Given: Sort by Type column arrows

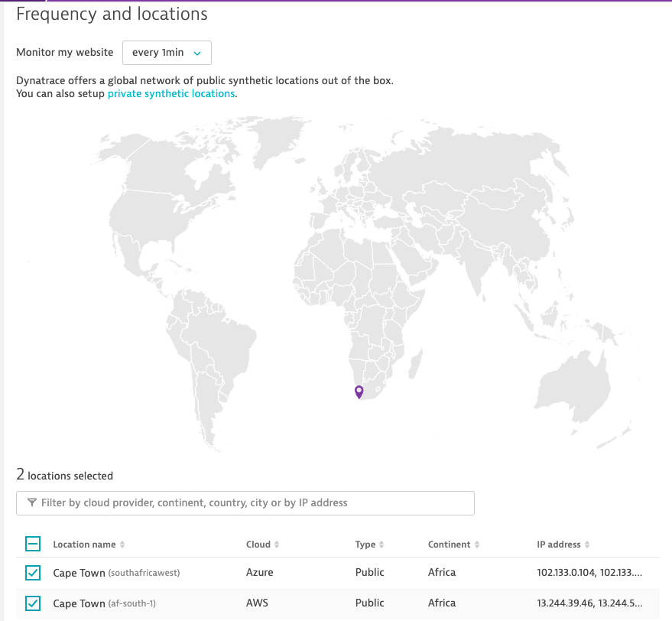Looking at the screenshot, I should [381, 545].
